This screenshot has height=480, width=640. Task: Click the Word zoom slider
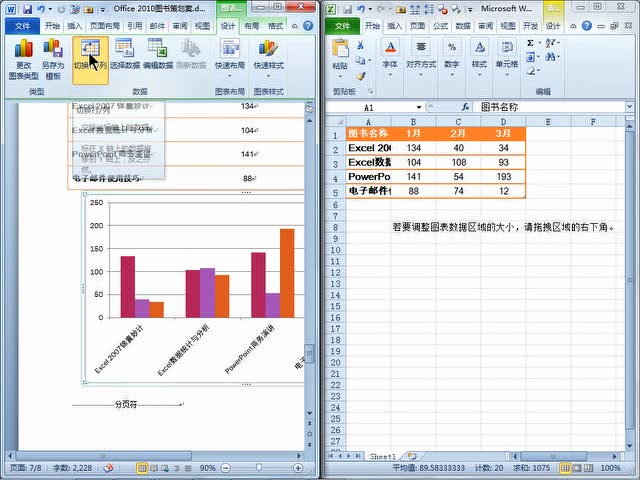coord(259,467)
